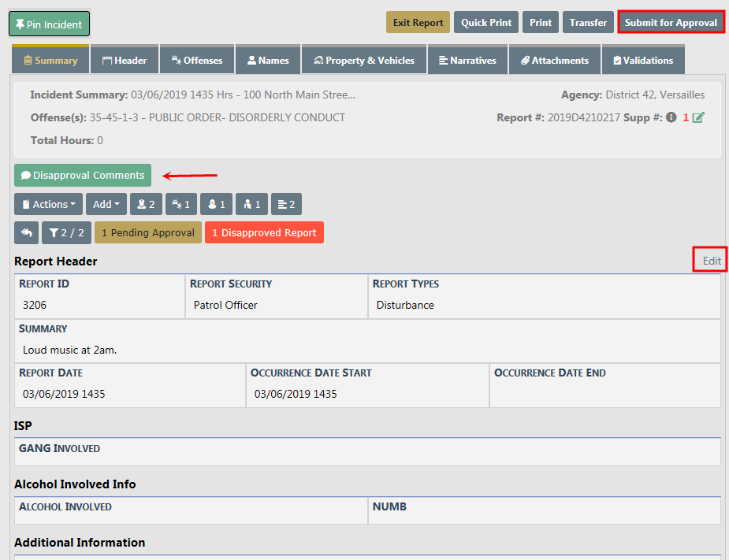Click the names badge button showing 2
Image resolution: width=729 pixels, height=560 pixels.
146,204
